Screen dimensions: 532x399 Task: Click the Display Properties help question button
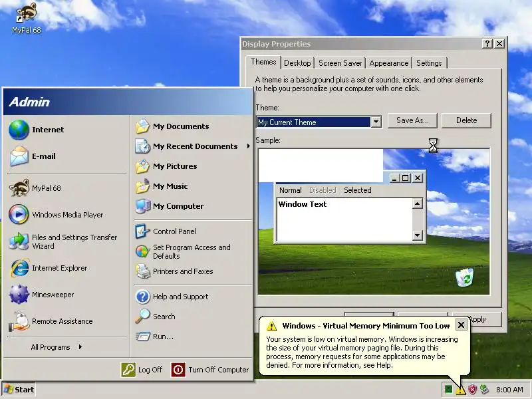click(487, 44)
